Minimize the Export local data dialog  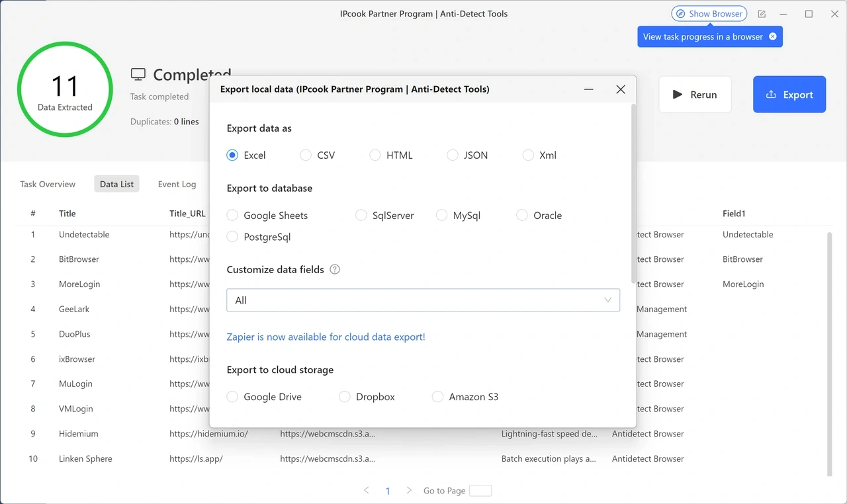pyautogui.click(x=588, y=89)
